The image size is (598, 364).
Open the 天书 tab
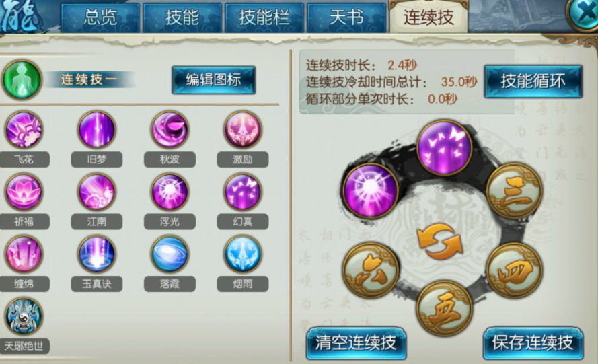click(x=346, y=17)
